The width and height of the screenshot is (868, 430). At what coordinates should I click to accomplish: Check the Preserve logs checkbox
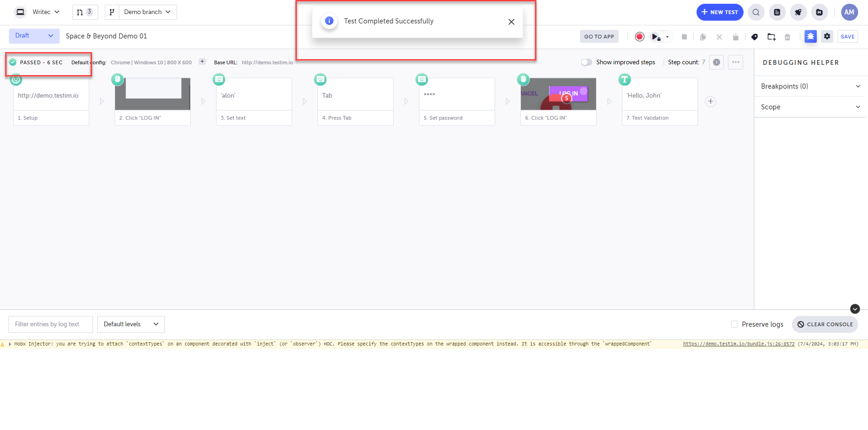[x=735, y=324]
